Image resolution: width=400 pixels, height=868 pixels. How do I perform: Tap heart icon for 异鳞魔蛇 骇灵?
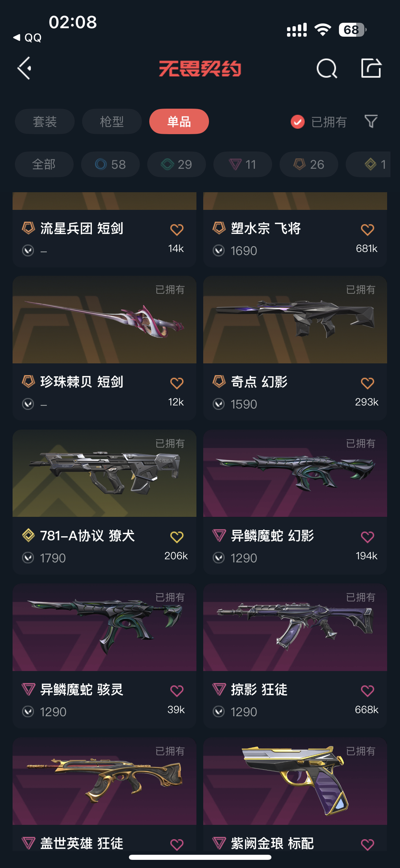pos(177,691)
